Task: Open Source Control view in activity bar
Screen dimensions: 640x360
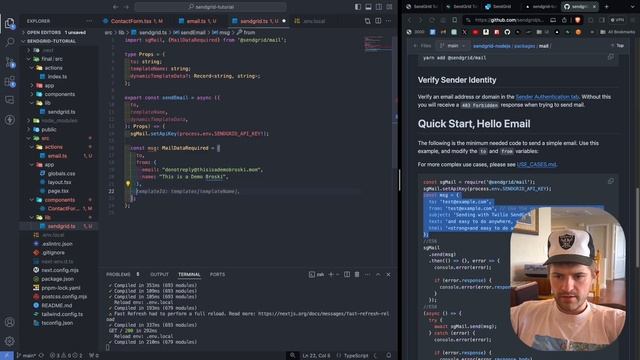Action: (10, 62)
